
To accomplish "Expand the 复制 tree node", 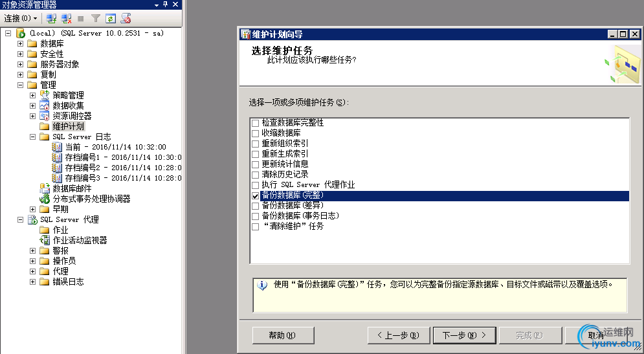I will click(x=20, y=74).
